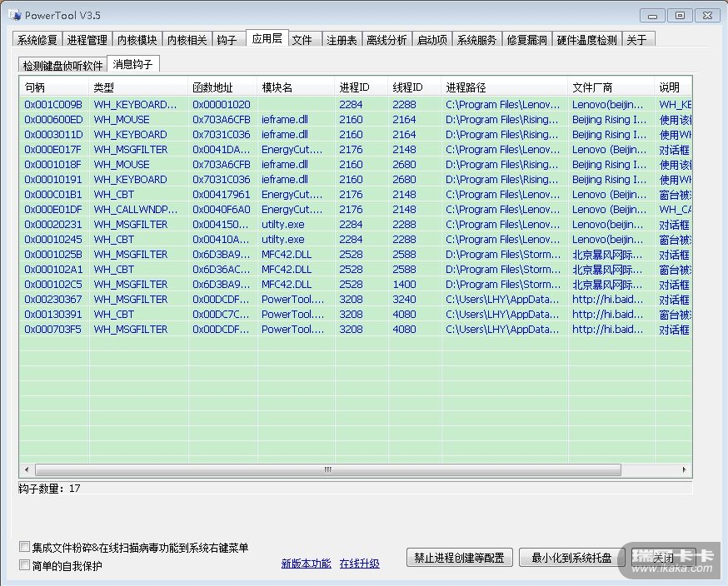This screenshot has width=728, height=586.
Task: Sort by 类型 column header
Action: click(138, 87)
